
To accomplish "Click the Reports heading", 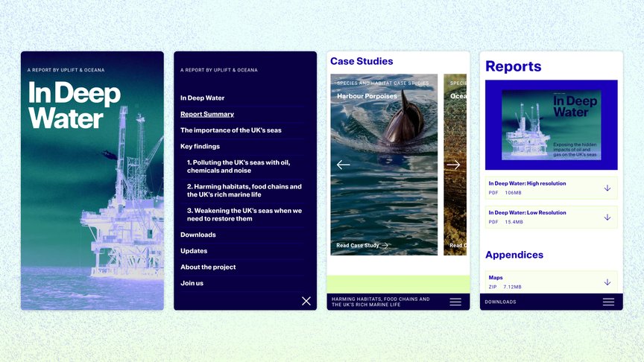I will [513, 66].
